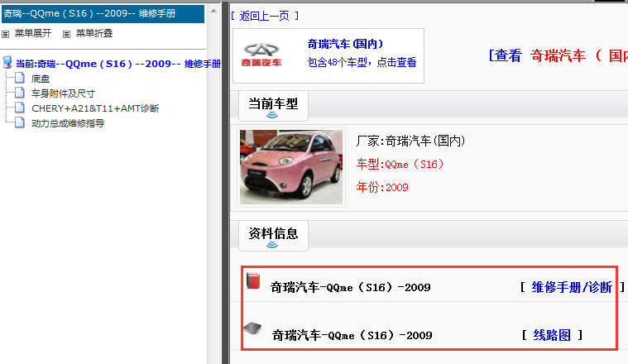Screen dimensions: 628x364
Task: Open the 当前车型 tab
Action: coord(273,106)
